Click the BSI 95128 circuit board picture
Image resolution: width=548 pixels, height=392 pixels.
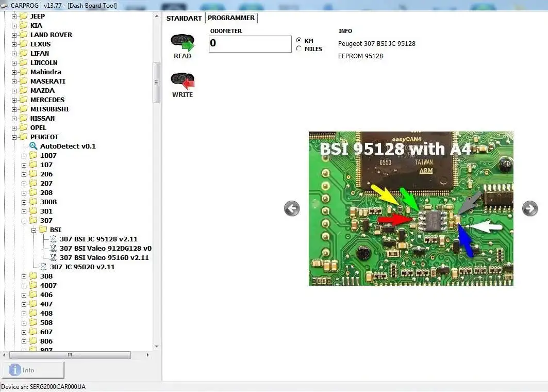[x=411, y=208]
